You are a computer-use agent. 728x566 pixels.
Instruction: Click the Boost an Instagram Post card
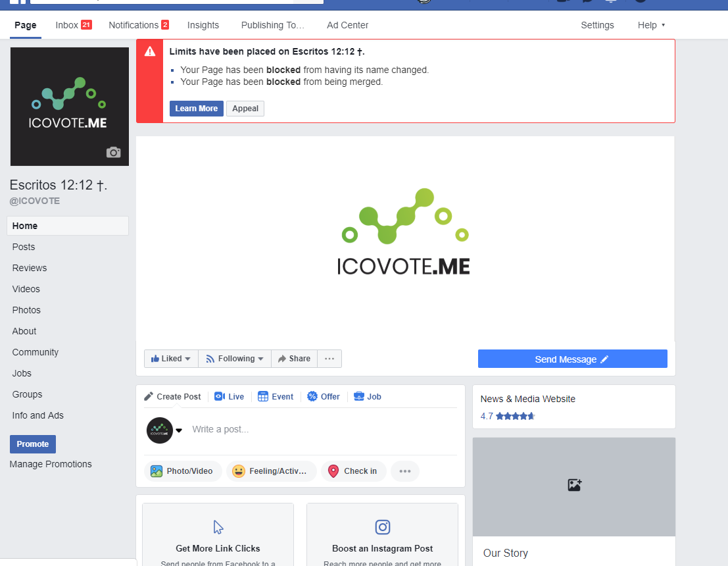[x=383, y=534]
